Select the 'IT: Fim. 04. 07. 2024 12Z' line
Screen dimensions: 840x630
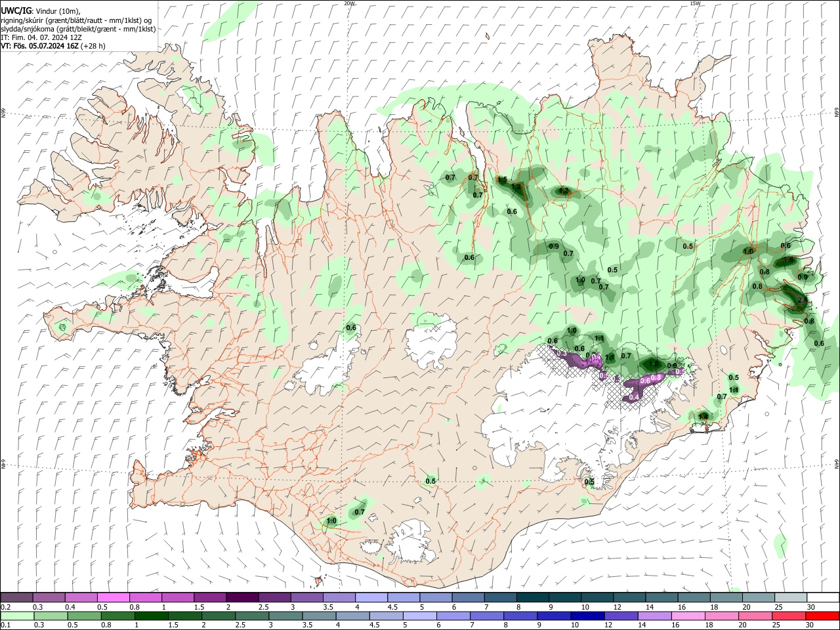(x=41, y=37)
